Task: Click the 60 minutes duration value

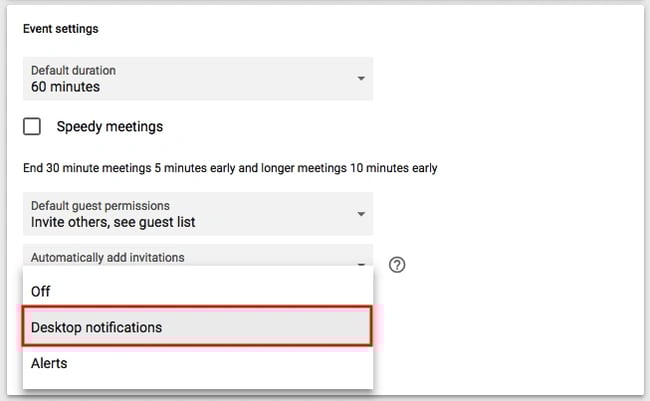Action: click(65, 87)
